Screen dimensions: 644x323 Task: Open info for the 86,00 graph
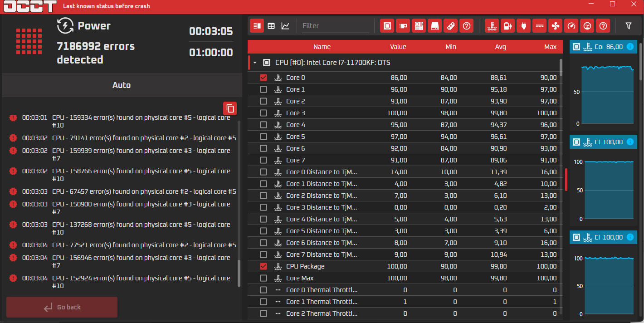pos(630,47)
